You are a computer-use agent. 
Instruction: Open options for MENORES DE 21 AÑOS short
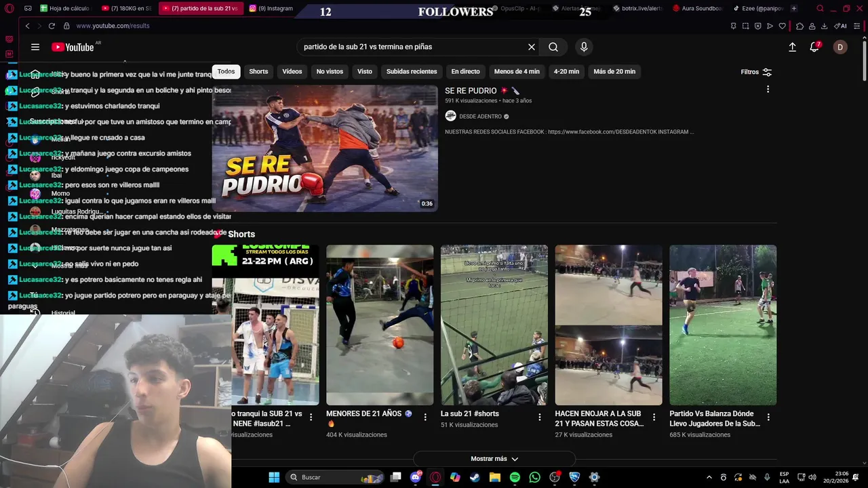425,417
